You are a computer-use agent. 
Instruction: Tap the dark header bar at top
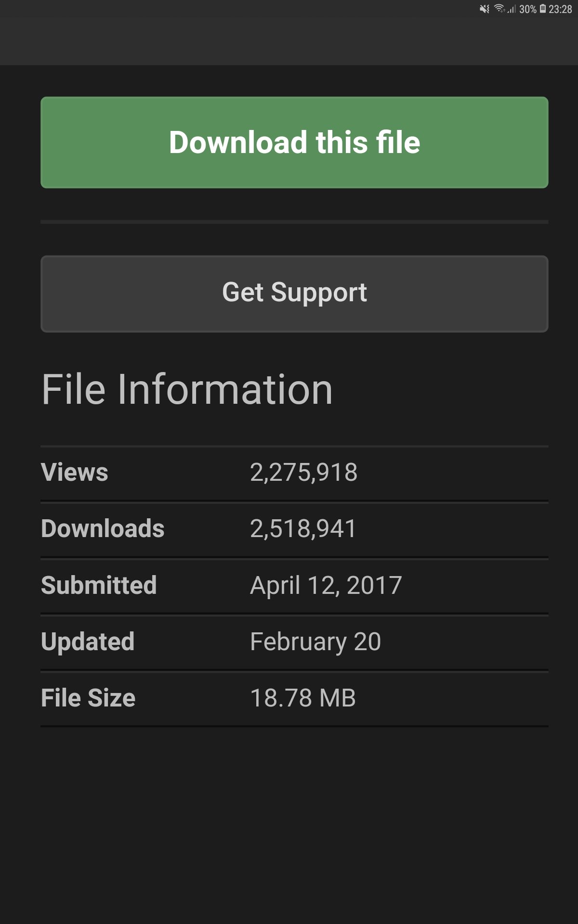click(289, 41)
